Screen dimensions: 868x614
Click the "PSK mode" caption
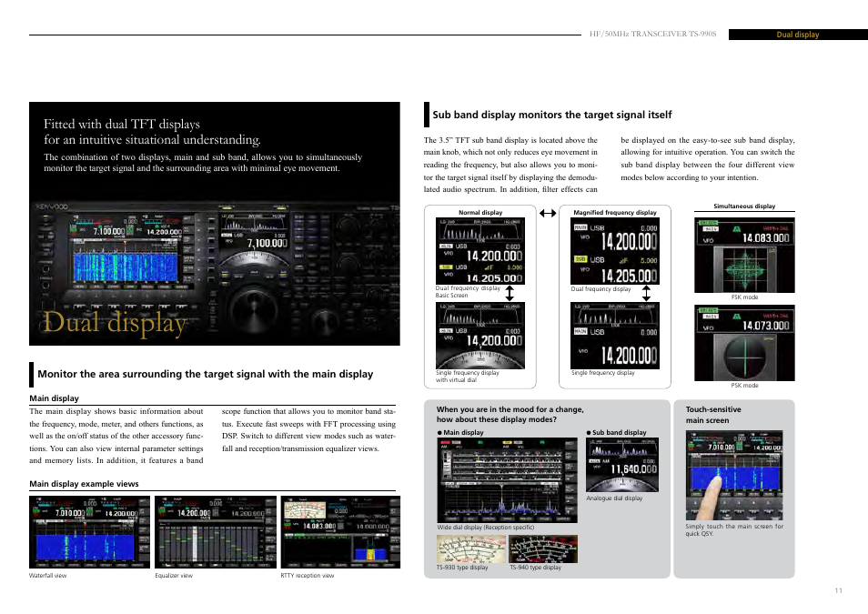tap(744, 386)
